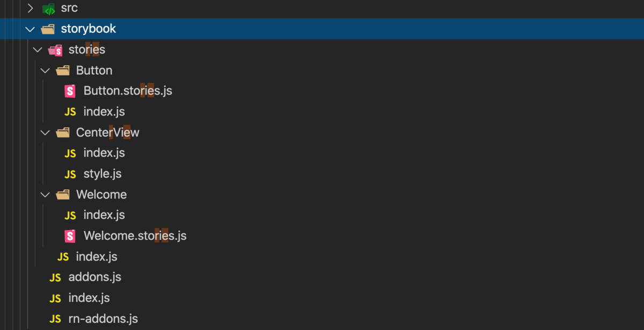Click the JS icon beside rn-addons.js
Viewport: 644px width, 330px height.
click(55, 319)
